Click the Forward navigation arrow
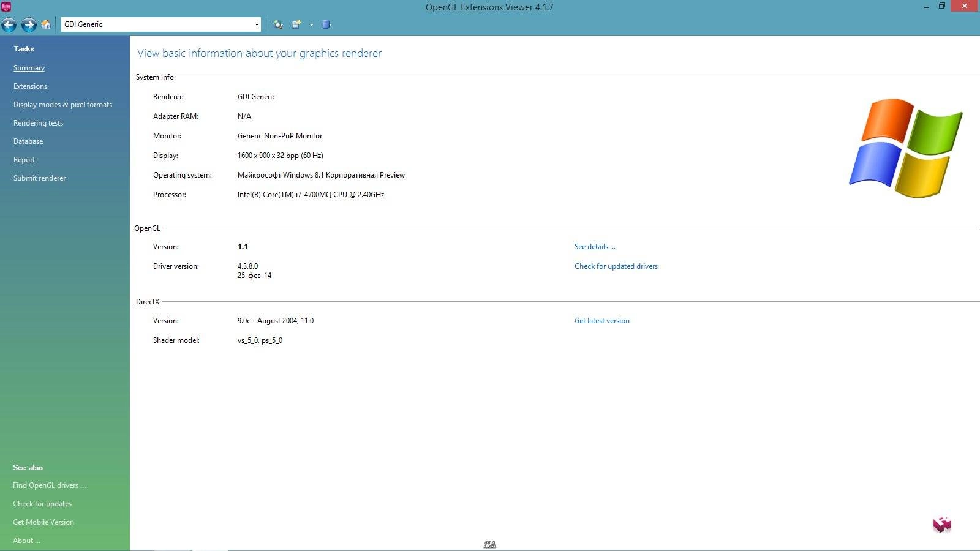Image resolution: width=980 pixels, height=551 pixels. click(x=29, y=24)
